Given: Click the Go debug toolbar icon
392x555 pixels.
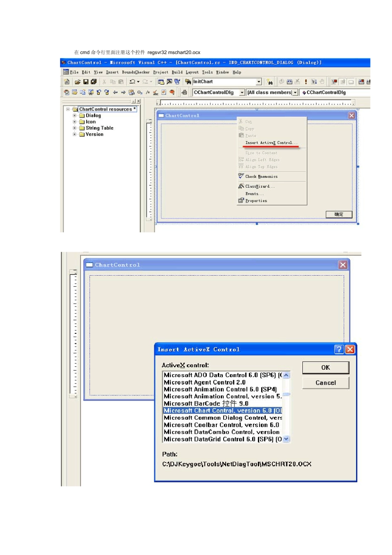Looking at the screenshot, I should pos(314,82).
